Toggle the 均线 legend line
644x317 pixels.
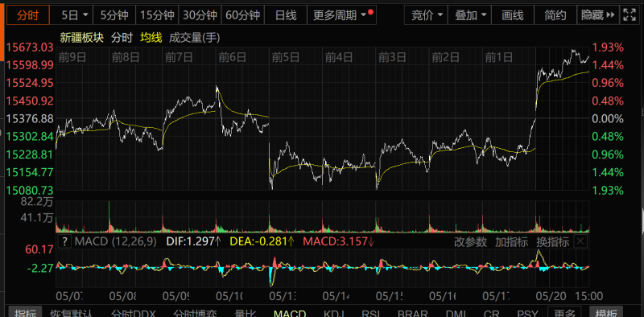coord(151,38)
